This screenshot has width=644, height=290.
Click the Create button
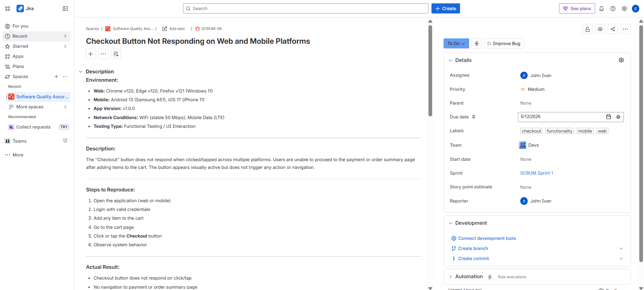coord(446,8)
